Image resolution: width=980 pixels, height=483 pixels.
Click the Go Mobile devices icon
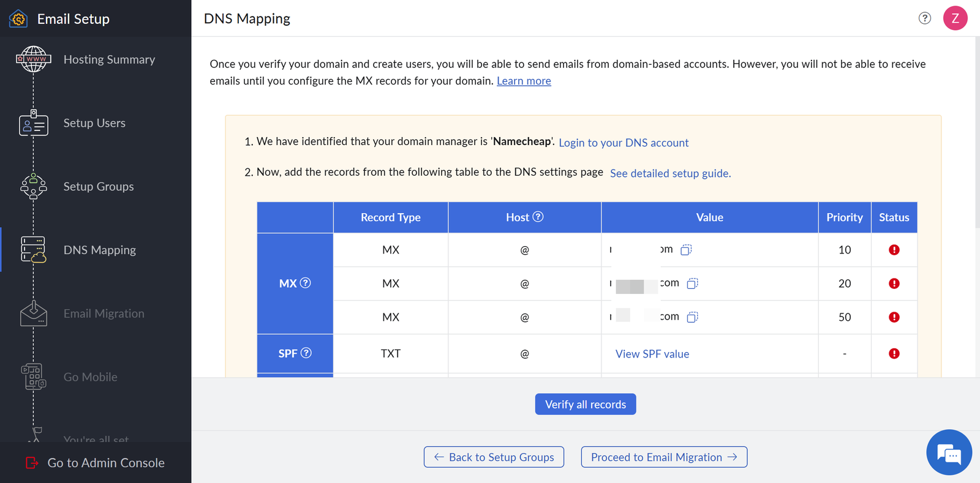(x=34, y=377)
